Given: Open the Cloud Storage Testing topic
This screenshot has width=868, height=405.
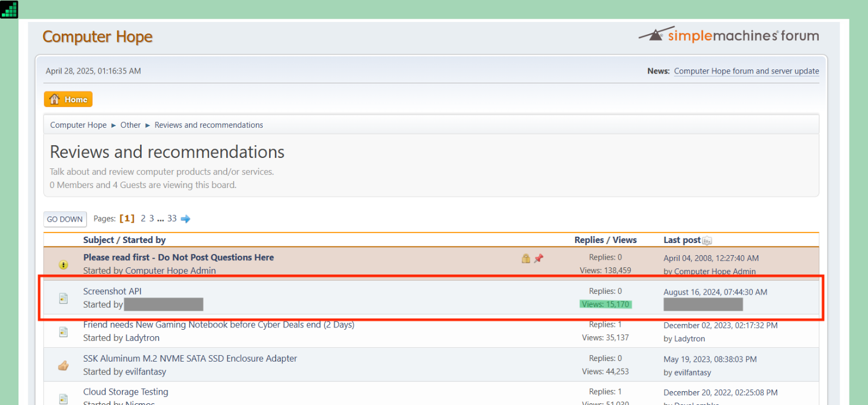Looking at the screenshot, I should click(x=126, y=392).
